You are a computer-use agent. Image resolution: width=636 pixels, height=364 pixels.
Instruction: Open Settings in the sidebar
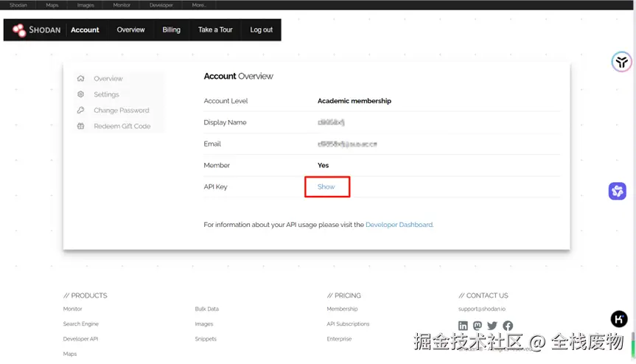coord(106,94)
